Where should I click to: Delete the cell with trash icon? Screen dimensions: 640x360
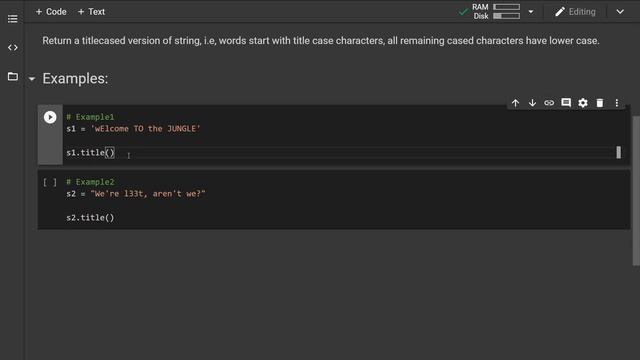coord(600,103)
